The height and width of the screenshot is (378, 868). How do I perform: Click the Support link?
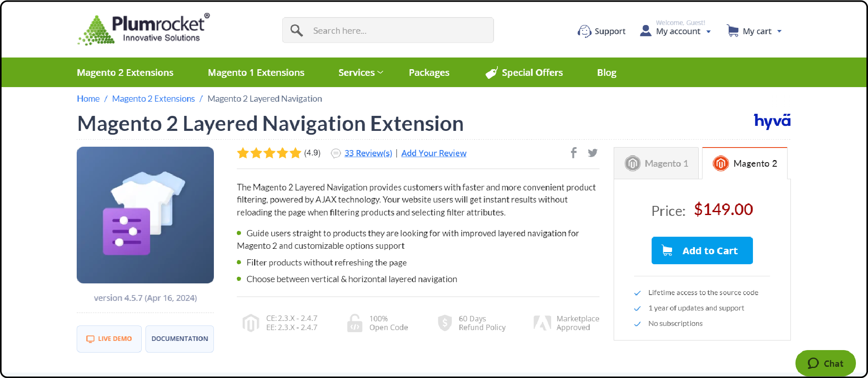click(610, 31)
